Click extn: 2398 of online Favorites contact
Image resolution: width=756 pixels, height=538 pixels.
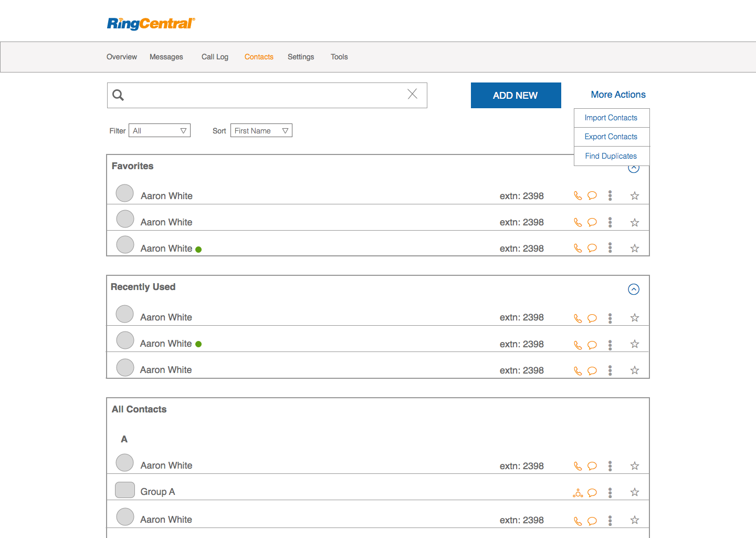point(521,249)
